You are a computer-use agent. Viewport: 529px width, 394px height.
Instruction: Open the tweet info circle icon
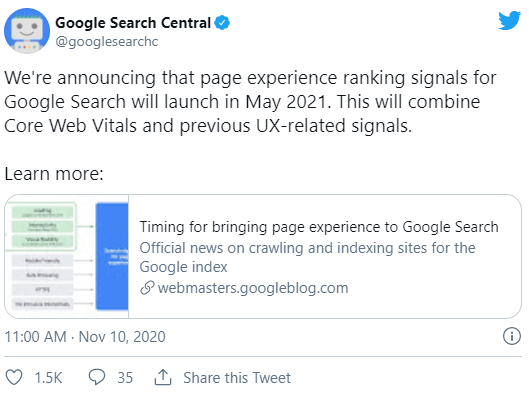512,336
